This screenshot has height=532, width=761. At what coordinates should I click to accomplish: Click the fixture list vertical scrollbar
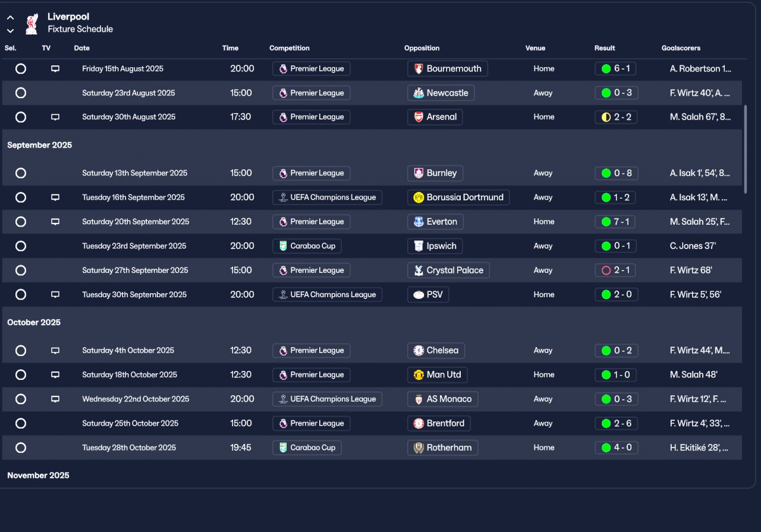pyautogui.click(x=746, y=149)
